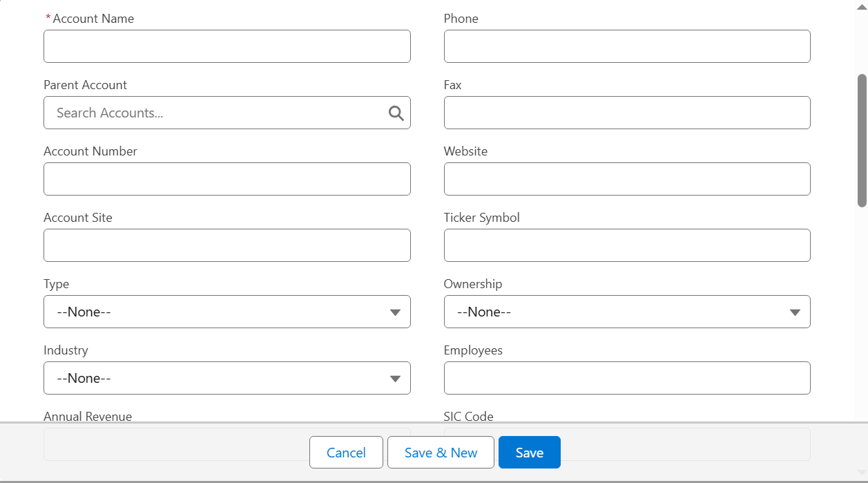
Task: Click the Search Accounts lookup box
Action: tap(214, 113)
